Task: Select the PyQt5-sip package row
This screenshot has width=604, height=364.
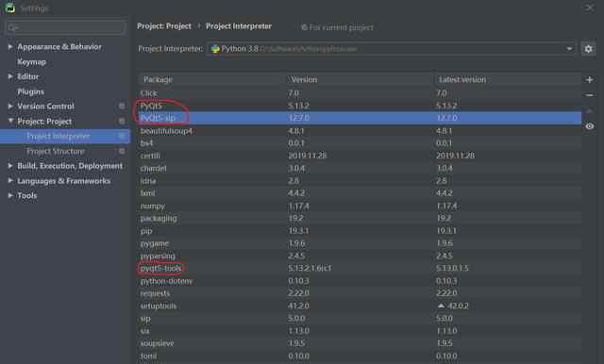Action: (360, 118)
